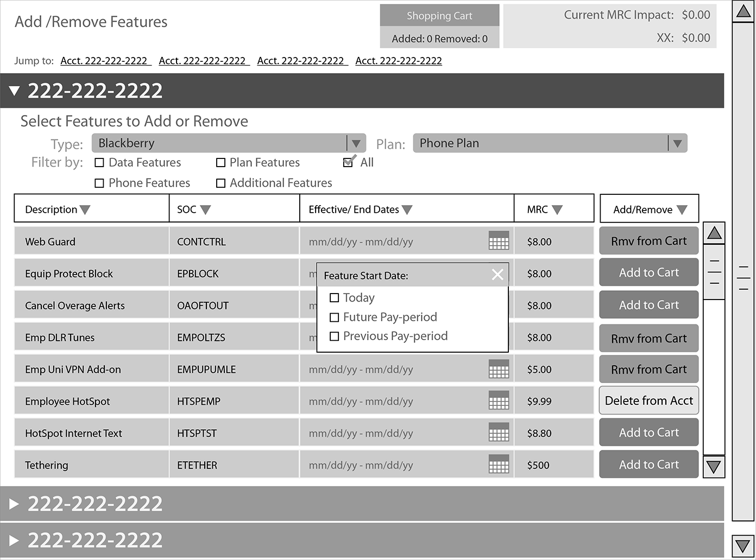756x560 pixels.
Task: Check the Data Features filter
Action: [x=99, y=162]
